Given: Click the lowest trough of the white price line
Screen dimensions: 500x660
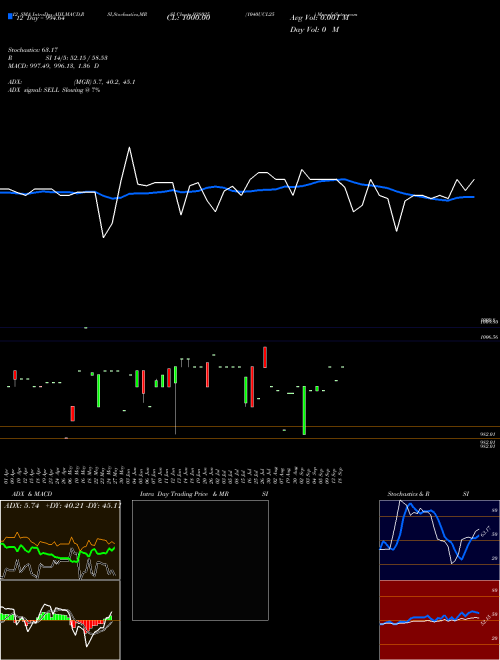Looking at the screenshot, I should pyautogui.click(x=104, y=237).
